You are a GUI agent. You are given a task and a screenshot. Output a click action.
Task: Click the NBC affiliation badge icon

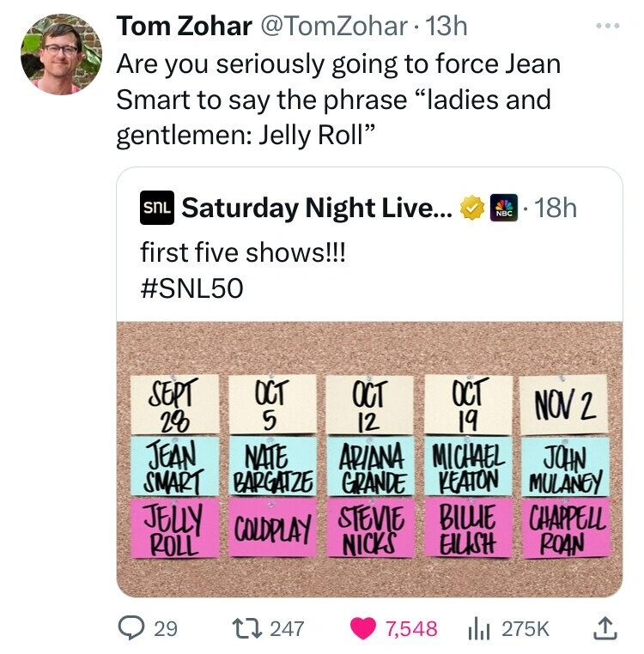(501, 208)
